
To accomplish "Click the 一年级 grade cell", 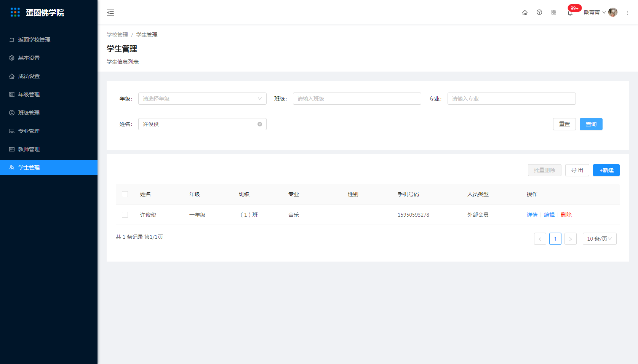I will point(197,215).
